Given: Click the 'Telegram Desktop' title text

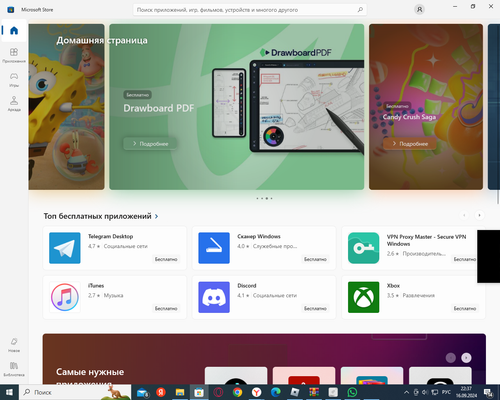Looking at the screenshot, I should (110, 236).
